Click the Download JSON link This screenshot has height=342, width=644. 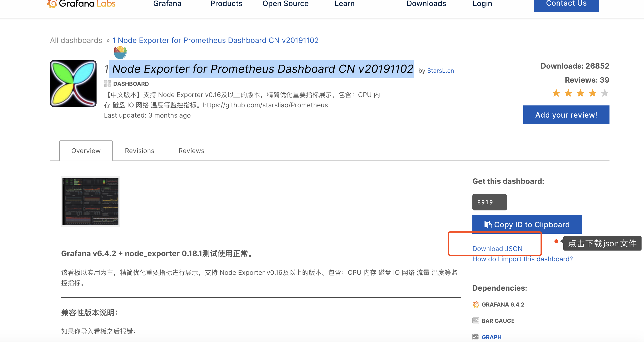point(497,248)
